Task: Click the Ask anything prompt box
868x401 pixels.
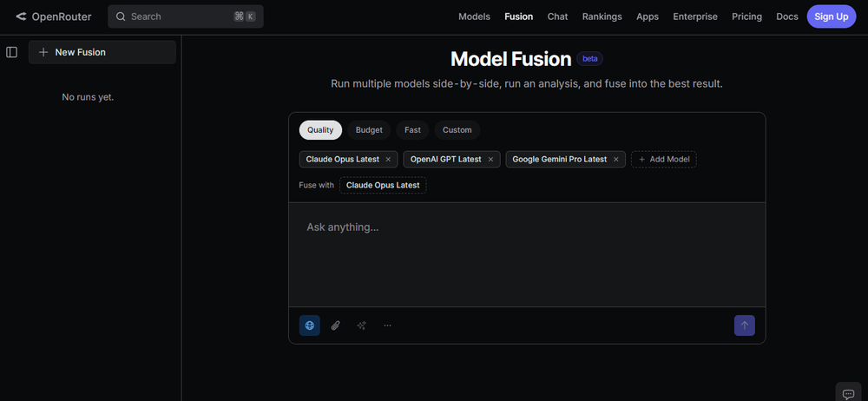Action: pos(527,255)
